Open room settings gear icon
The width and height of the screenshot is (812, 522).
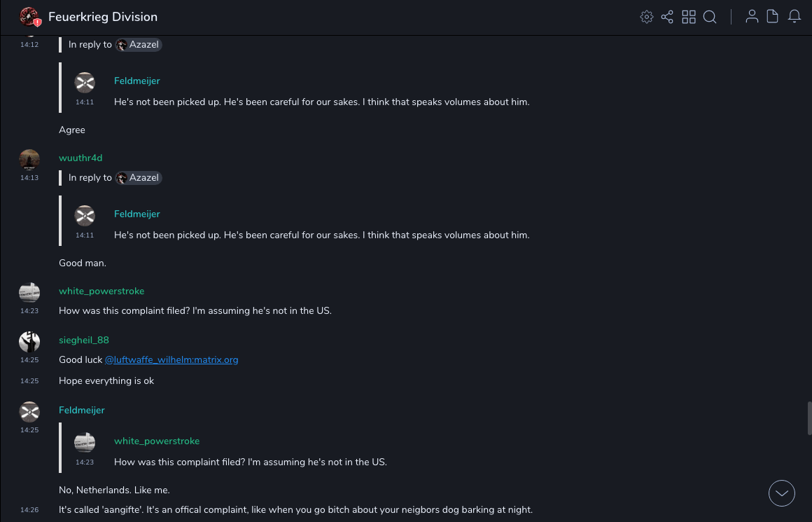pyautogui.click(x=647, y=17)
